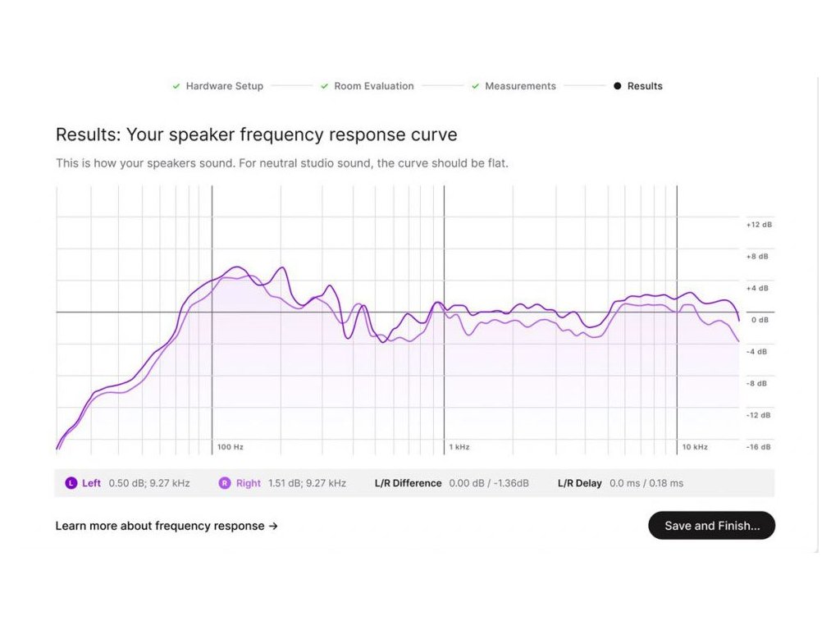Return to the Measurements step
Viewport: 840px width, 630px height.
[520, 86]
